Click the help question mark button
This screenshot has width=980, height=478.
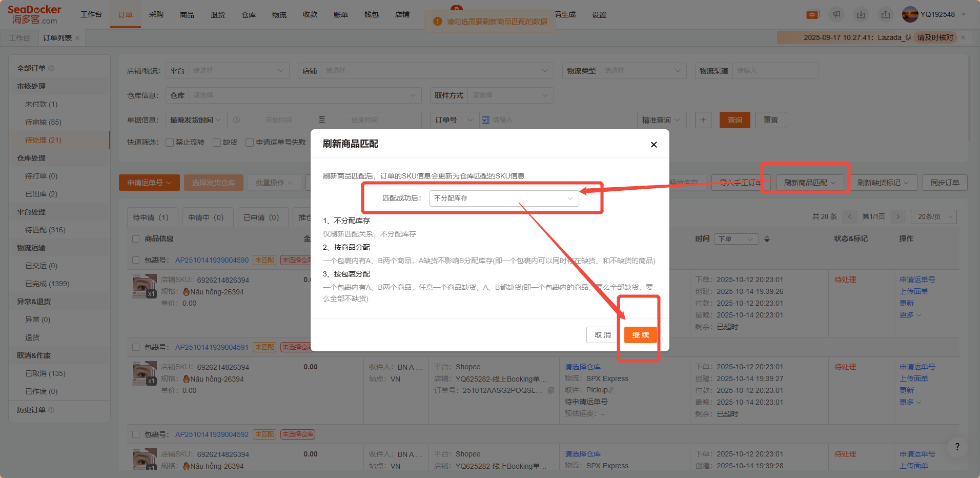(957, 447)
